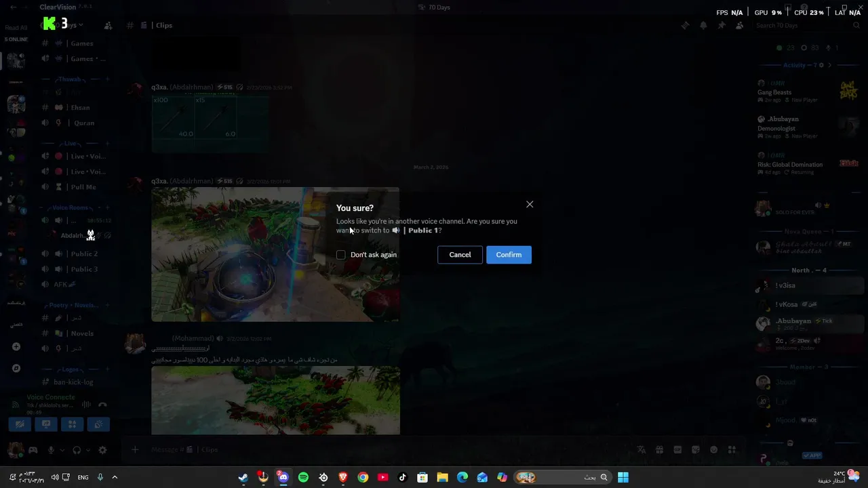Attach a file with the plus button
The height and width of the screenshot is (488, 868).
coord(134,449)
